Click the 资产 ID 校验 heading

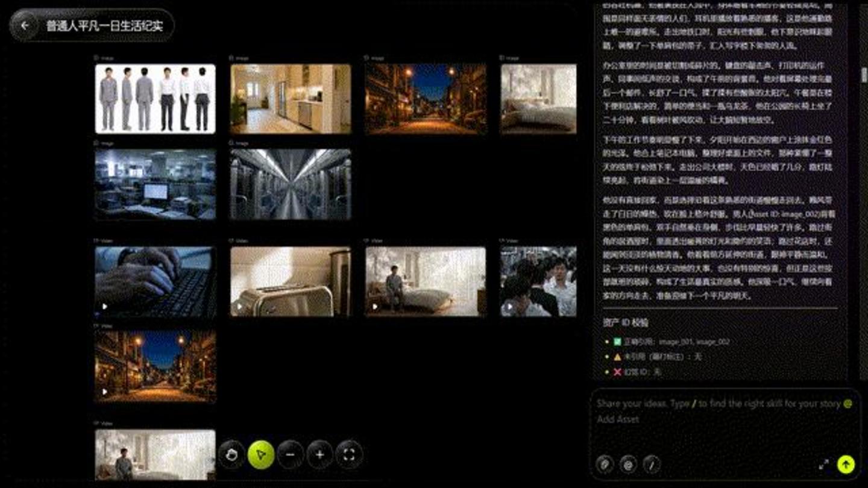click(x=626, y=322)
